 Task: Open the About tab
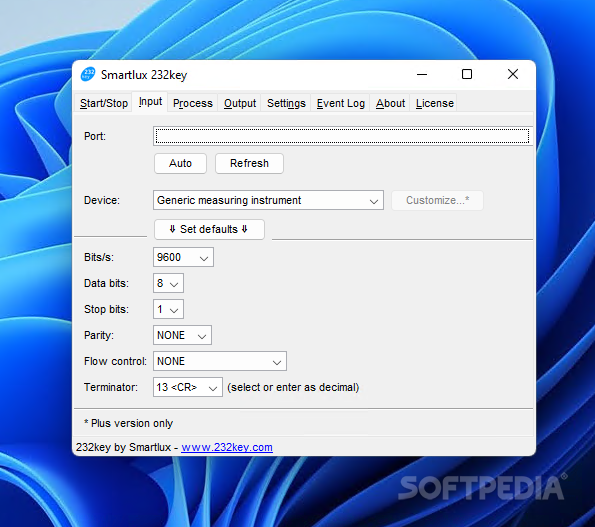tap(390, 103)
